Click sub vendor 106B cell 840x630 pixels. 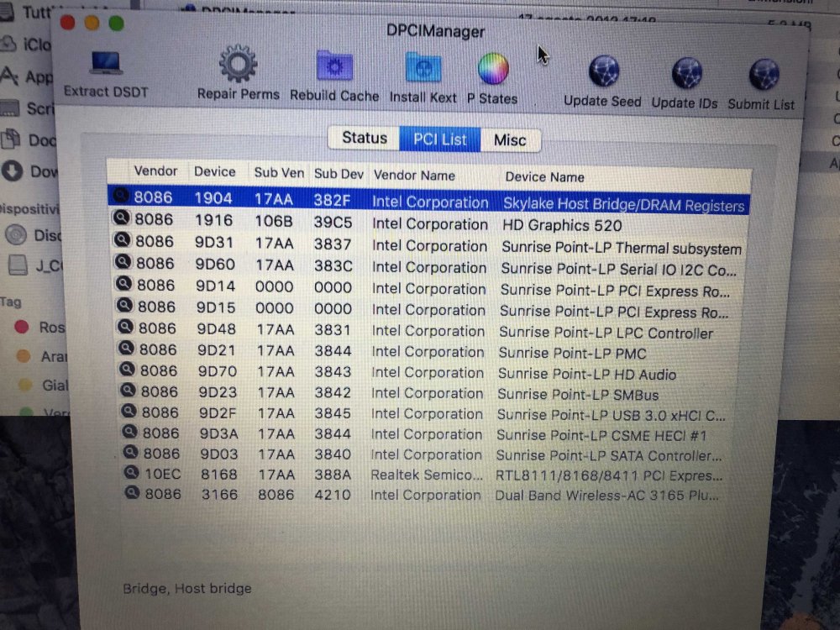273,221
